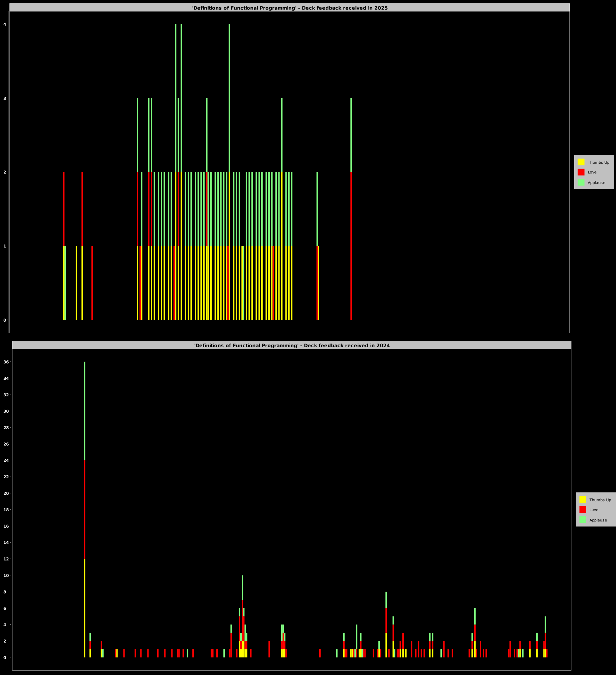Click the y-axis label 14 in 2024 chart
Viewport: 616px width, 675px height.
(6, 542)
